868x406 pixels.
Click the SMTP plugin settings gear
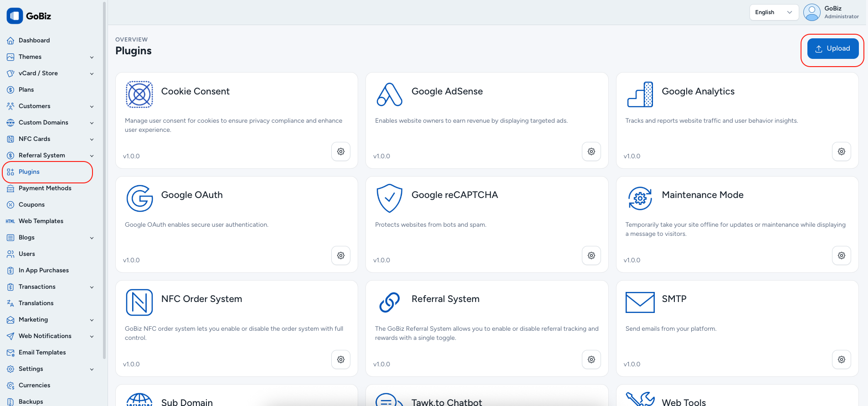click(841, 359)
